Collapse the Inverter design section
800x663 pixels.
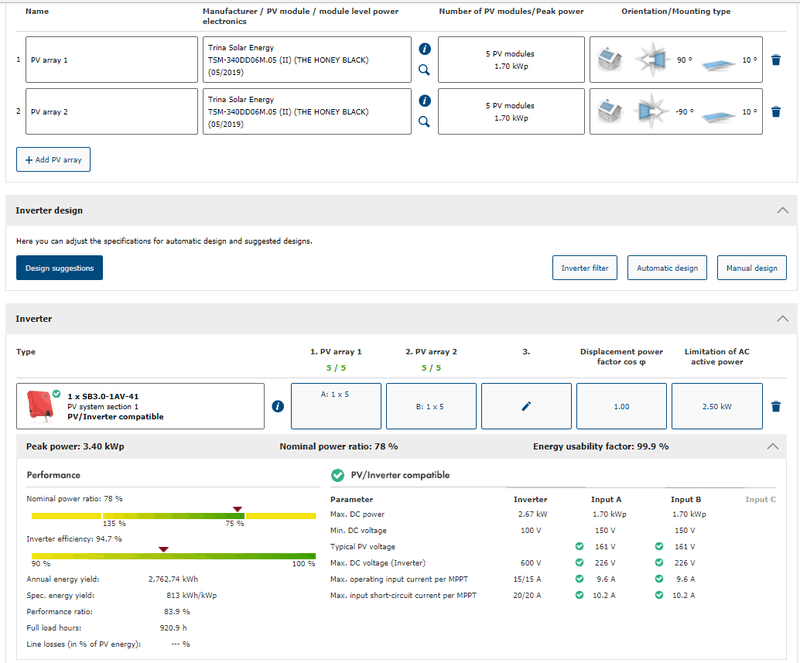pos(782,211)
